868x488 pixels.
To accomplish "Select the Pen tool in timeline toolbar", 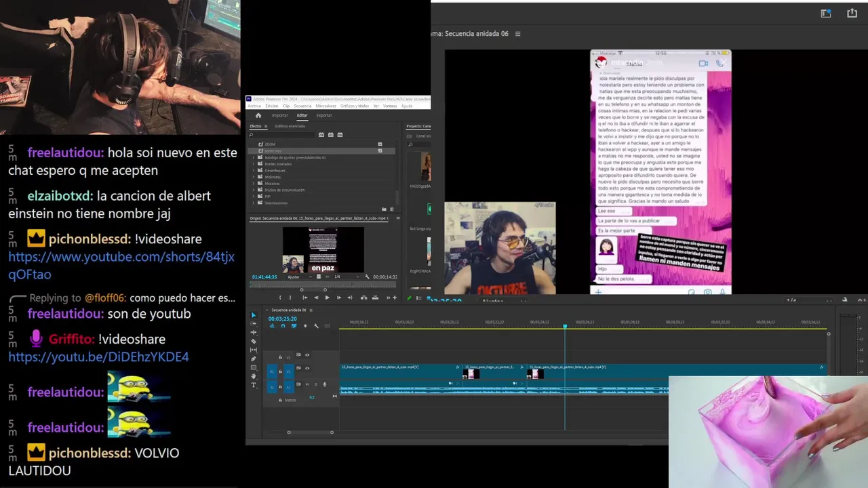I will (x=254, y=359).
